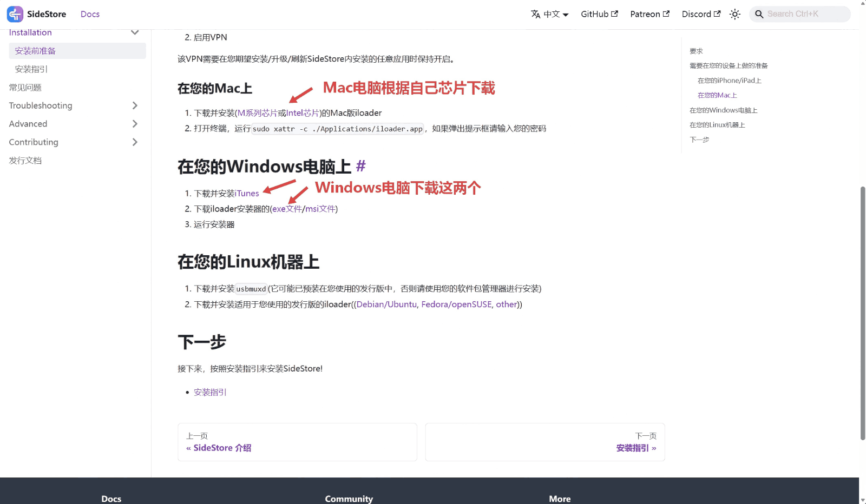Click footer Docs column title
Viewport: 866px width, 504px height.
pos(111,499)
